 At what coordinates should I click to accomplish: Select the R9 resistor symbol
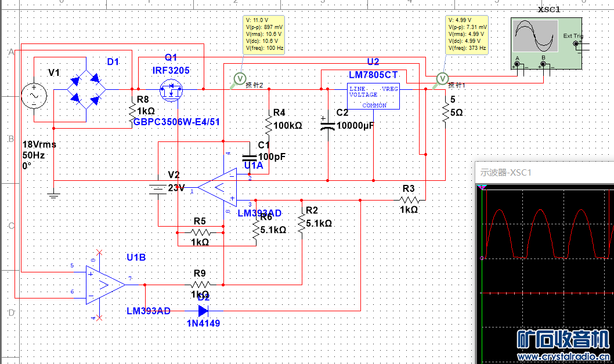coord(200,285)
